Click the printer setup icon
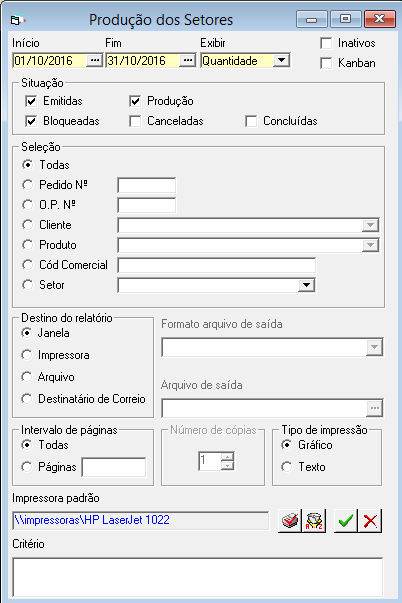 click(290, 521)
